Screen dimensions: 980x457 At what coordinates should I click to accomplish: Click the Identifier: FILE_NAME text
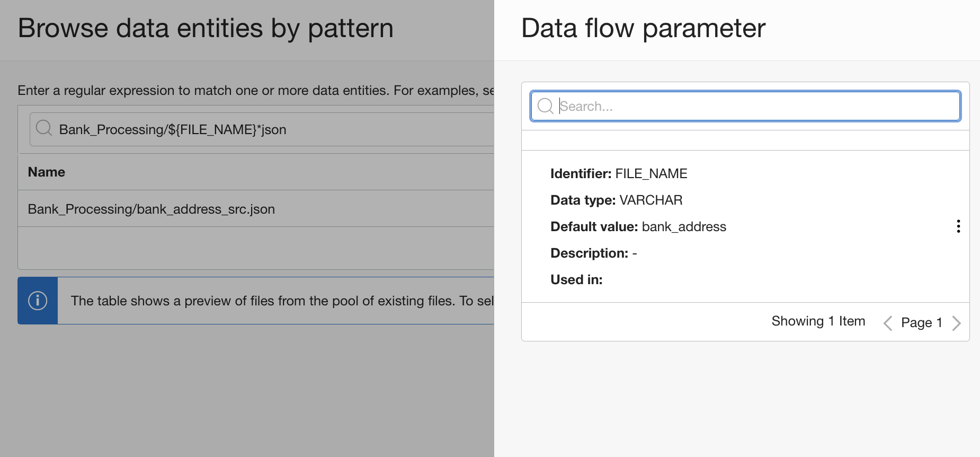(x=619, y=173)
